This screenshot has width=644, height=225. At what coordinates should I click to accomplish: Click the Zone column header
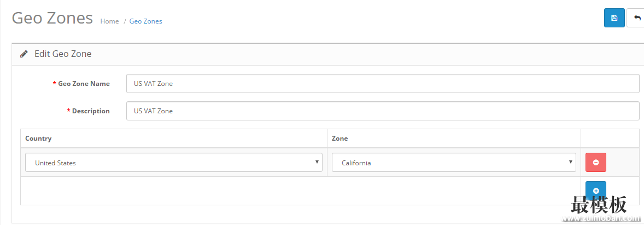click(x=339, y=139)
